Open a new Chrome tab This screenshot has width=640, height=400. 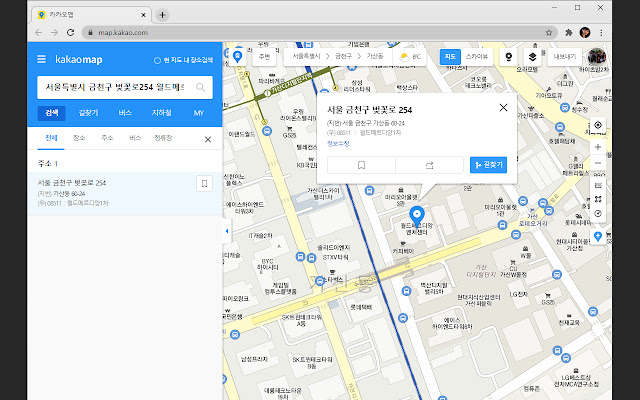coord(162,15)
